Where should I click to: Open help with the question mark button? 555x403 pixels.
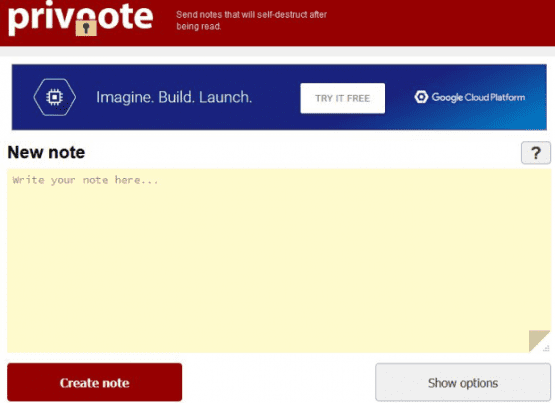(x=536, y=153)
